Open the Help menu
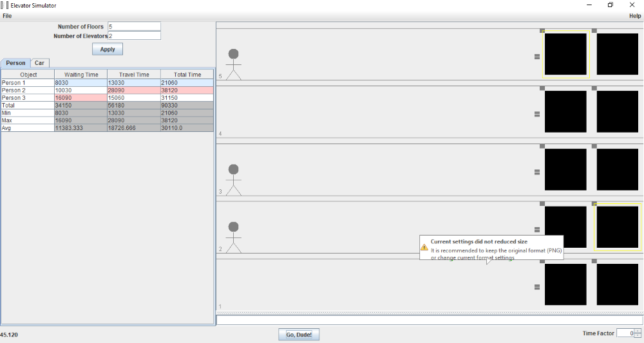 coord(635,16)
